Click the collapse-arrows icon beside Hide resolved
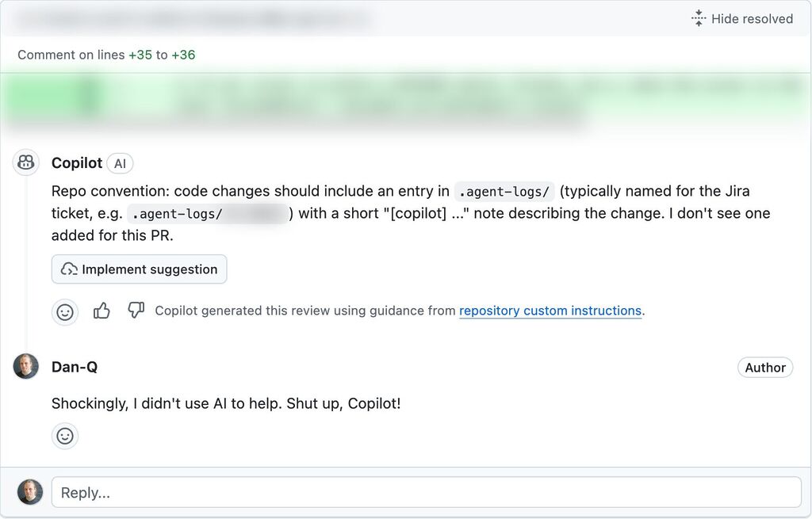The height and width of the screenshot is (519, 812). 697,17
